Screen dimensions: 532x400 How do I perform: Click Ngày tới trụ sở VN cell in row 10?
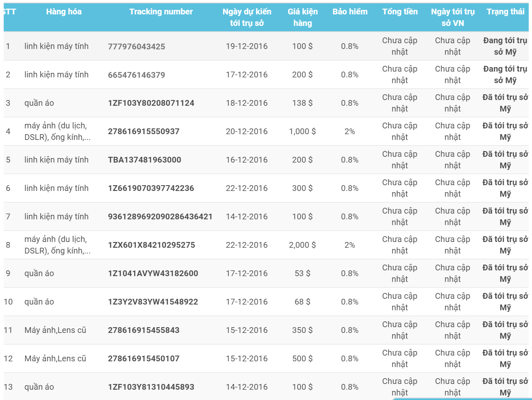click(453, 302)
